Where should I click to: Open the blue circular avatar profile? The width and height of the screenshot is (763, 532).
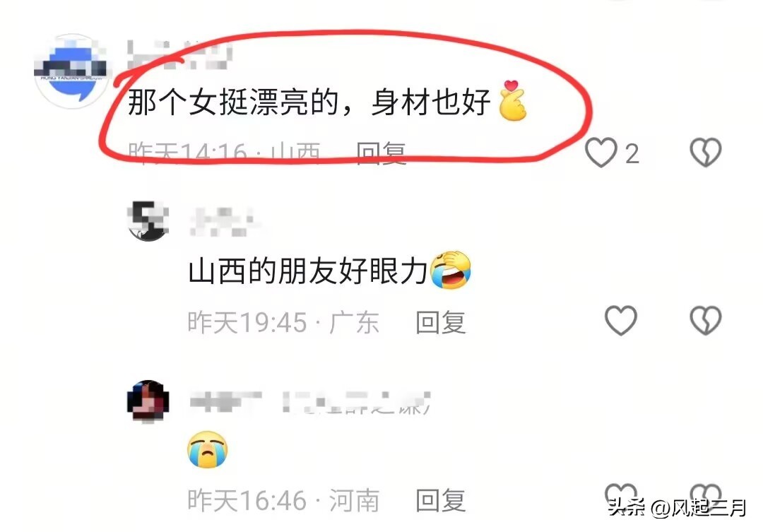pyautogui.click(x=72, y=70)
